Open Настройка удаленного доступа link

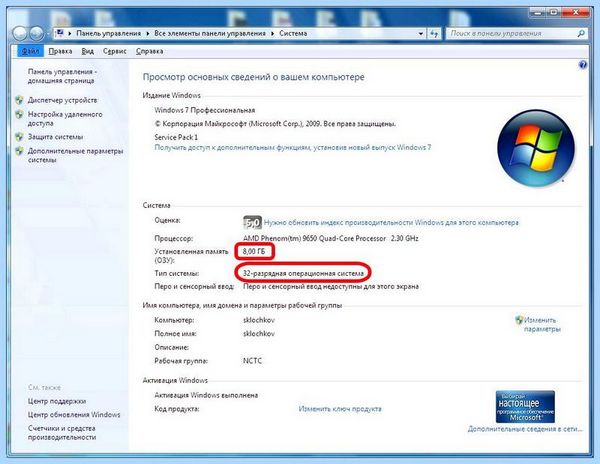pos(65,119)
